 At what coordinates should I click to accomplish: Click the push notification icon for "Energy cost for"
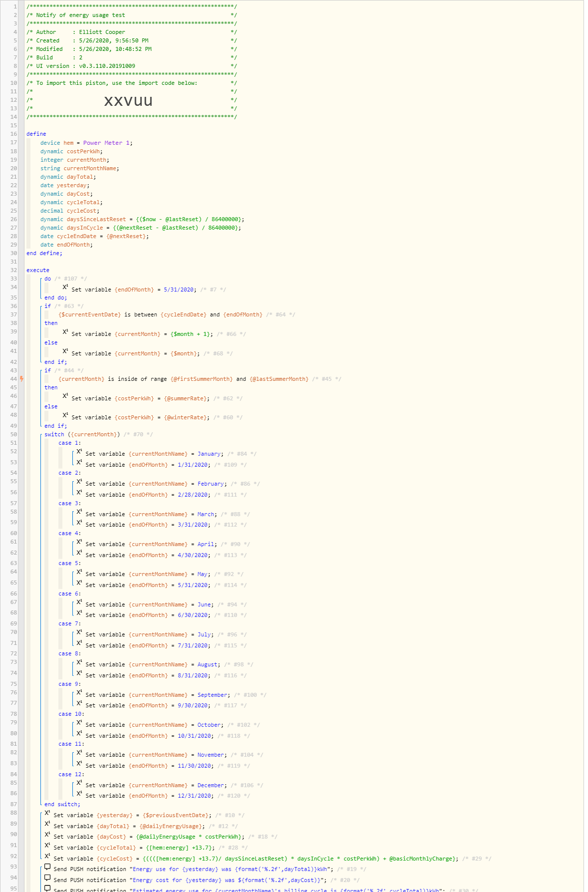(x=47, y=878)
